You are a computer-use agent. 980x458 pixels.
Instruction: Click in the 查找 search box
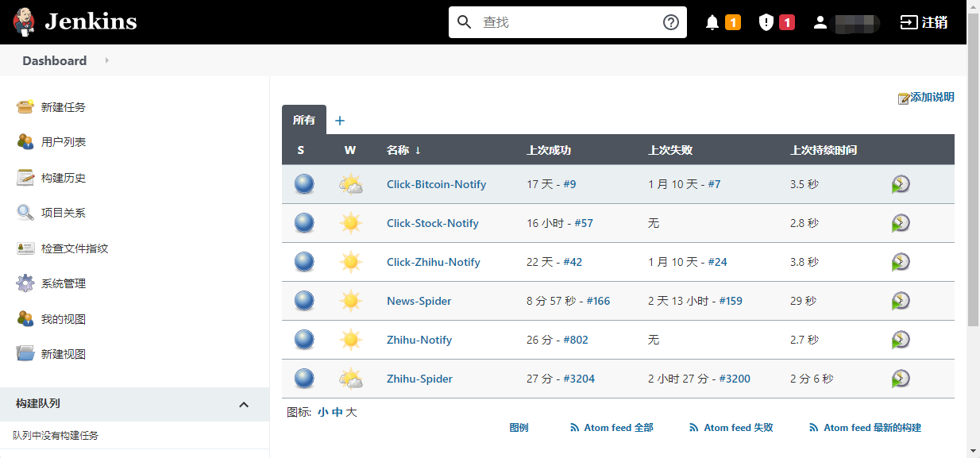tap(568, 22)
